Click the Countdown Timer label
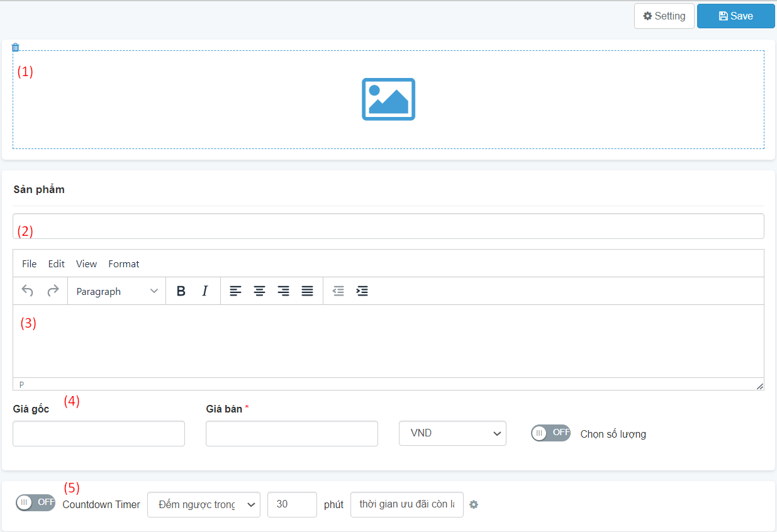The height and width of the screenshot is (532, 777). click(x=101, y=504)
